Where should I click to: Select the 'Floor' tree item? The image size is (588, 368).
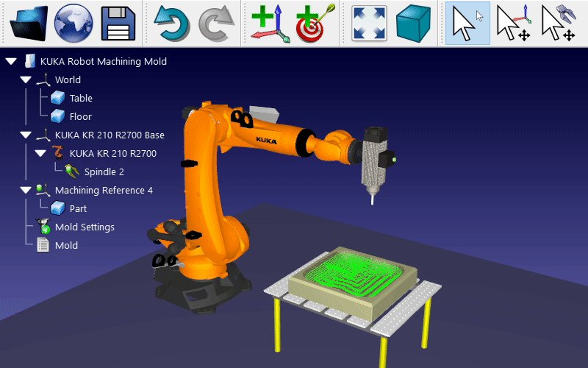click(x=81, y=116)
